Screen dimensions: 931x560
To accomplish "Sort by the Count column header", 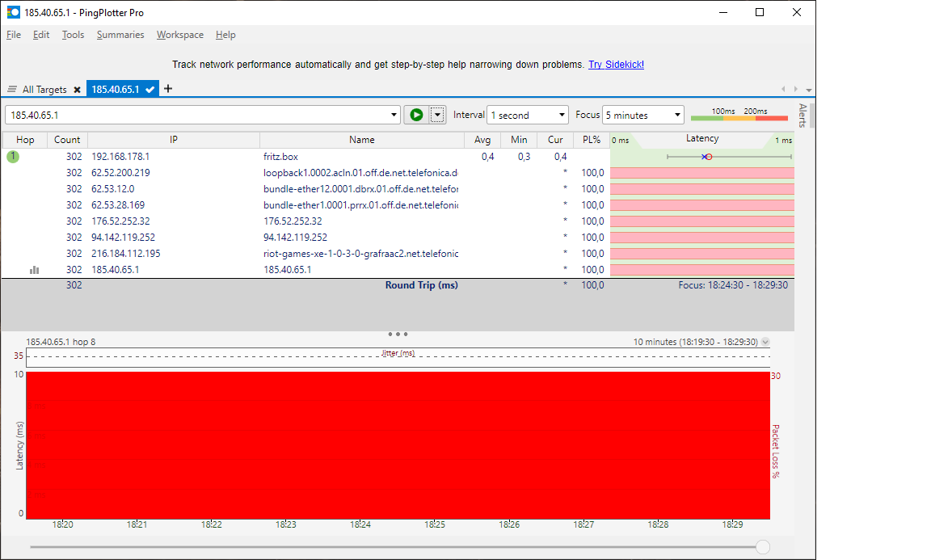I will (67, 140).
